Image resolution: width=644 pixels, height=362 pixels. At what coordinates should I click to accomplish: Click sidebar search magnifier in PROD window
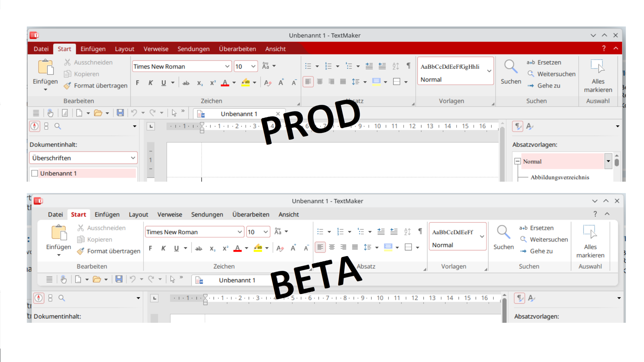(58, 126)
